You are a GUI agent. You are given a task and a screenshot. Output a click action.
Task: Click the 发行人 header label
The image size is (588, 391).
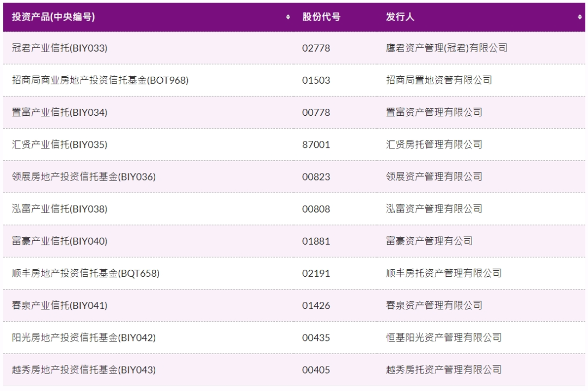pyautogui.click(x=400, y=17)
